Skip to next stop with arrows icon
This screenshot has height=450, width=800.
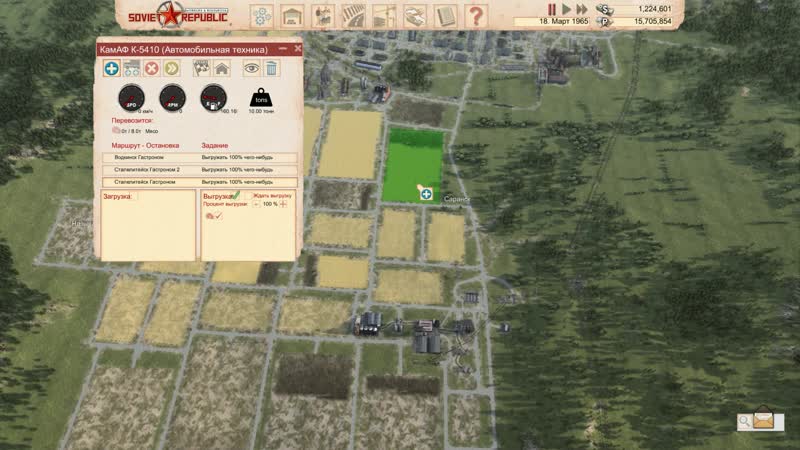tap(172, 68)
